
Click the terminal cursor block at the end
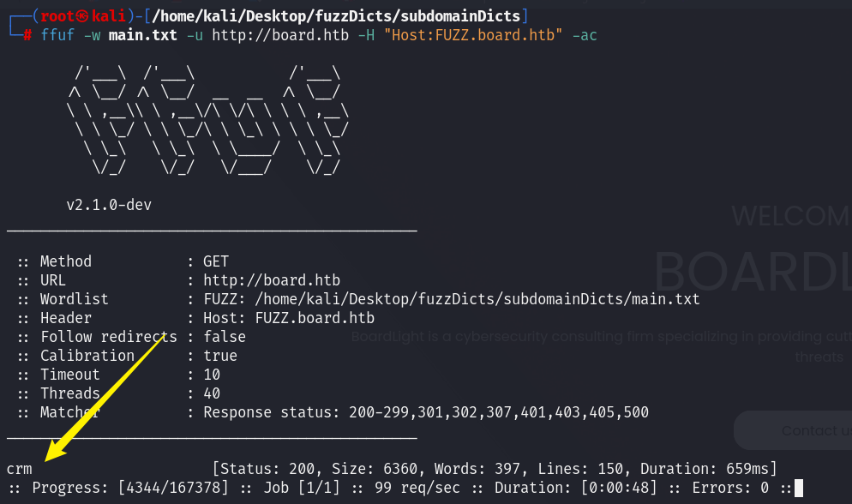(x=798, y=488)
